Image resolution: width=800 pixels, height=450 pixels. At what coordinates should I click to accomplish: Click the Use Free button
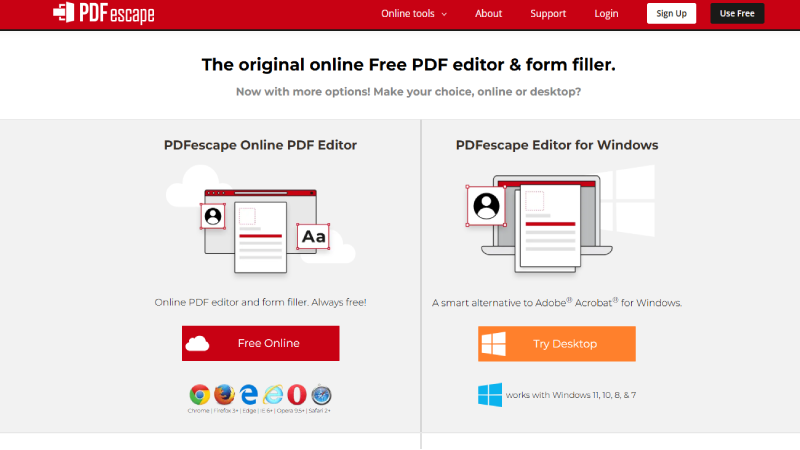click(x=737, y=13)
